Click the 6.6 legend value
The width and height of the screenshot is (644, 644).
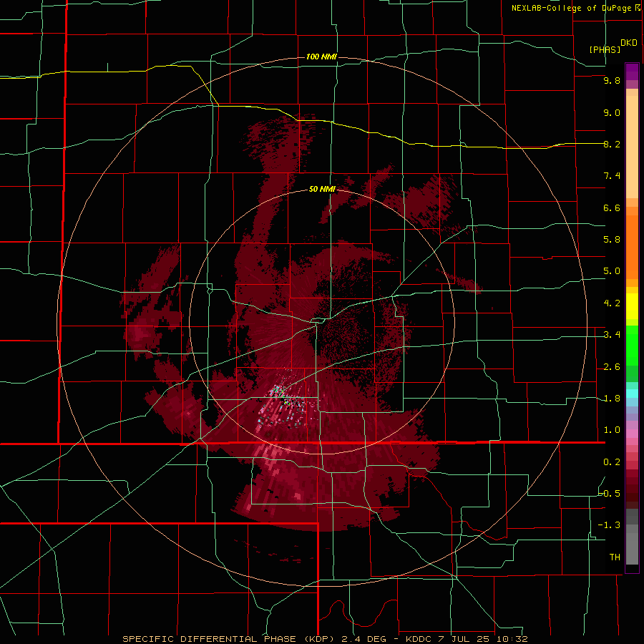[612, 208]
